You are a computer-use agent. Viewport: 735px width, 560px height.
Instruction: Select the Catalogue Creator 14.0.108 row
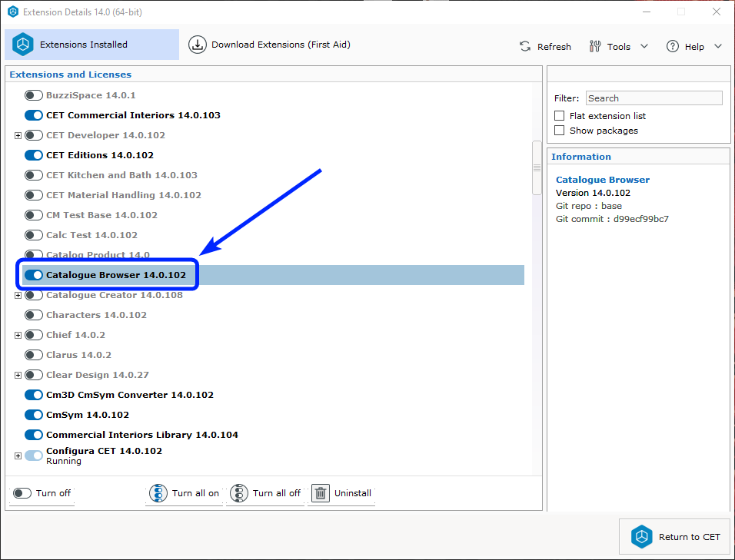point(115,295)
